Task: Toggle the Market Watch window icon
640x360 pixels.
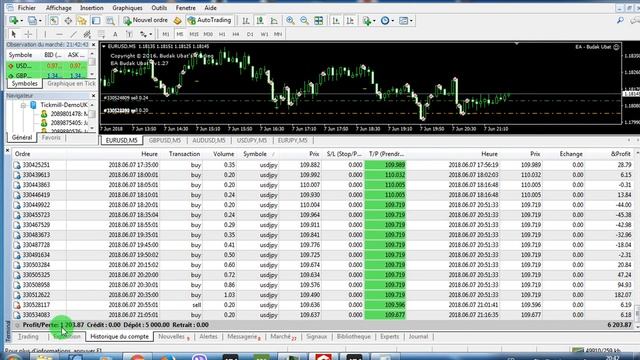Action: click(x=53, y=20)
